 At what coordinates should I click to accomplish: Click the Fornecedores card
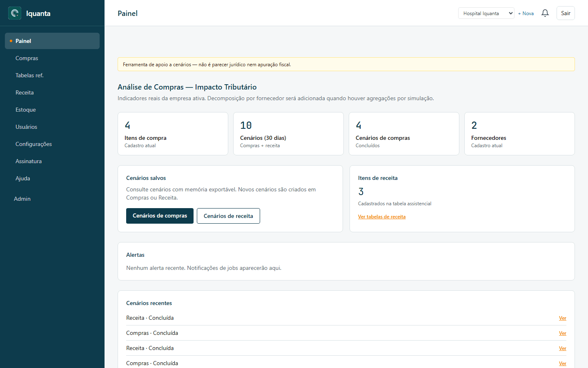point(519,134)
